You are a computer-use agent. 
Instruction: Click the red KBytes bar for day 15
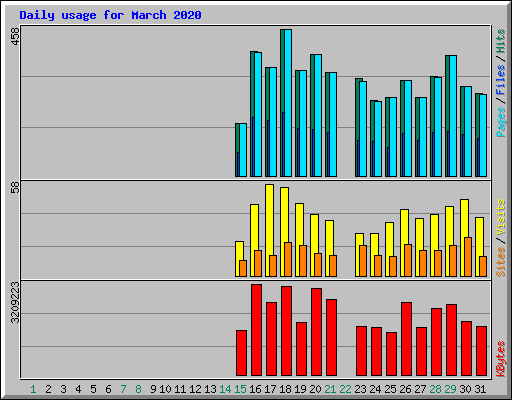[x=242, y=353]
